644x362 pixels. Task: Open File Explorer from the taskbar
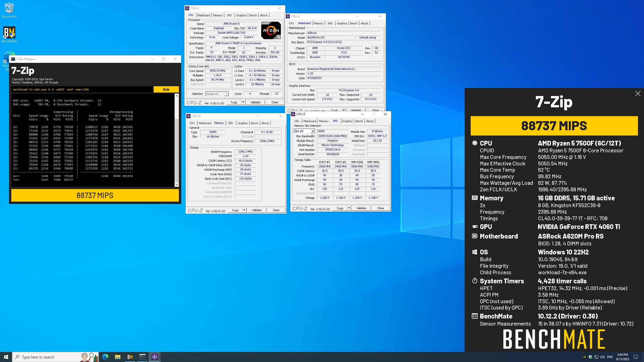[x=118, y=357]
